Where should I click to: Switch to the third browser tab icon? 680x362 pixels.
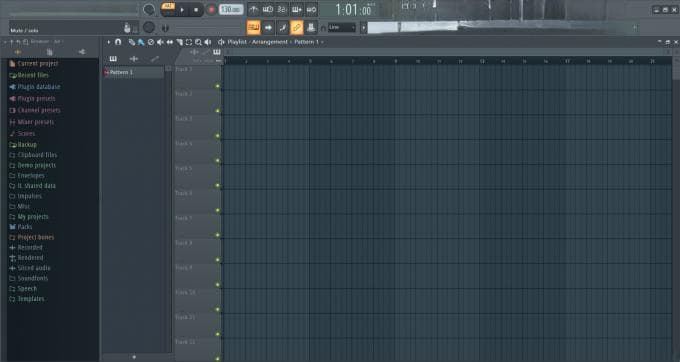tap(82, 52)
